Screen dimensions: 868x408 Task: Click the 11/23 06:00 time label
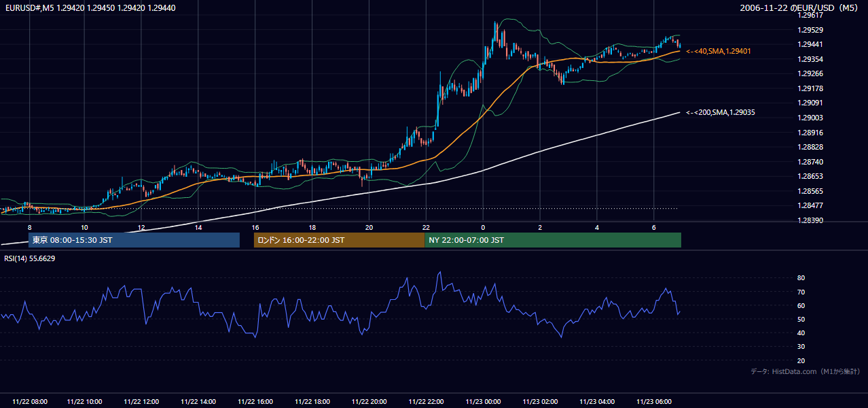click(x=653, y=402)
